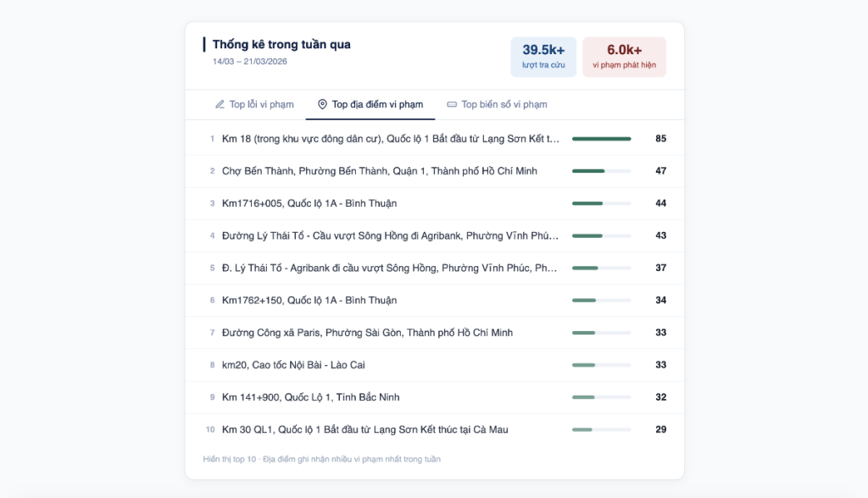The width and height of the screenshot is (868, 498).
Task: Open Km1716+005 Quốc lộ 1A Bình Thuận entry
Action: coord(309,203)
